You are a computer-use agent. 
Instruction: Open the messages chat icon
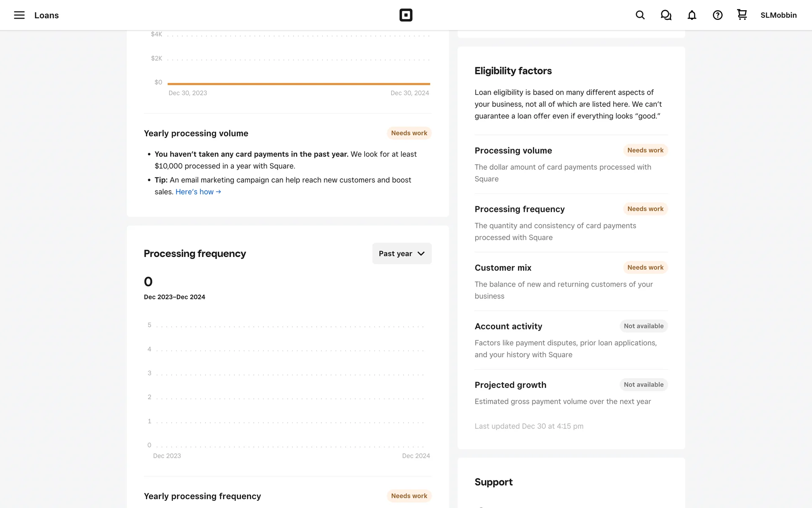(x=666, y=15)
